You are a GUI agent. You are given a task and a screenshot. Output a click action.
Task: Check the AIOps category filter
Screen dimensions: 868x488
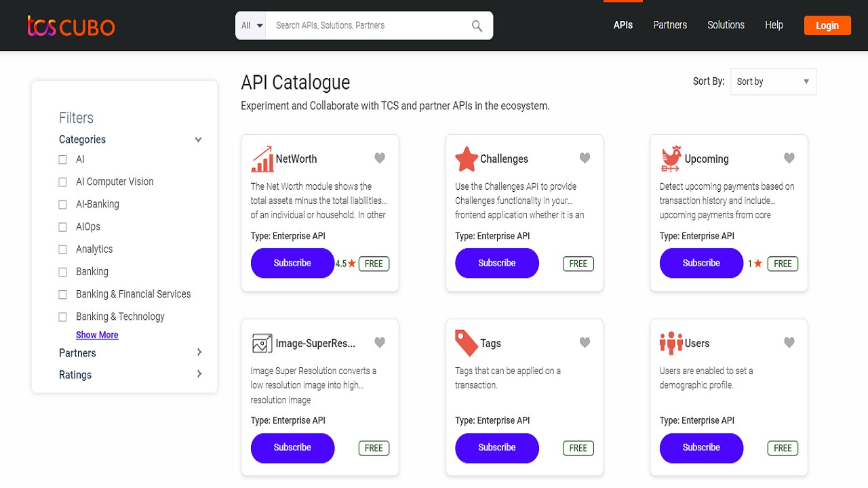(62, 227)
